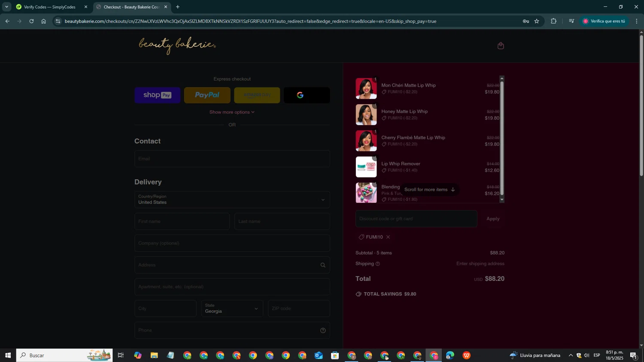The width and height of the screenshot is (644, 362).
Task: Click the Beauty Bakerie logo
Action: tap(177, 46)
